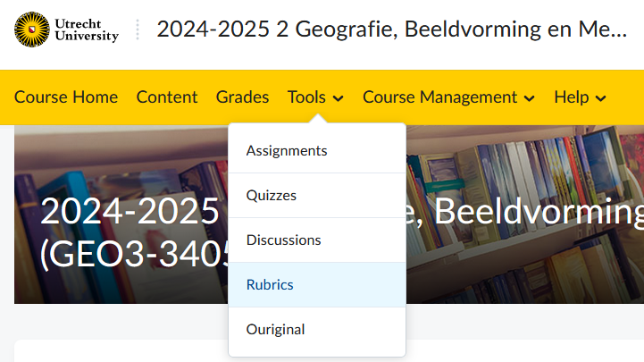Image resolution: width=644 pixels, height=362 pixels.
Task: Go to Course Home
Action: tap(66, 97)
